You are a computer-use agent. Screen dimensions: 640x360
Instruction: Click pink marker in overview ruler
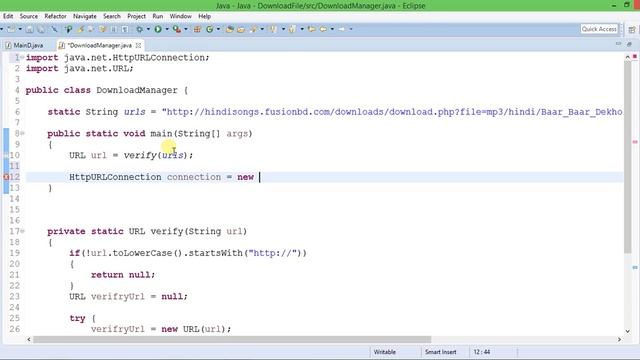click(635, 142)
